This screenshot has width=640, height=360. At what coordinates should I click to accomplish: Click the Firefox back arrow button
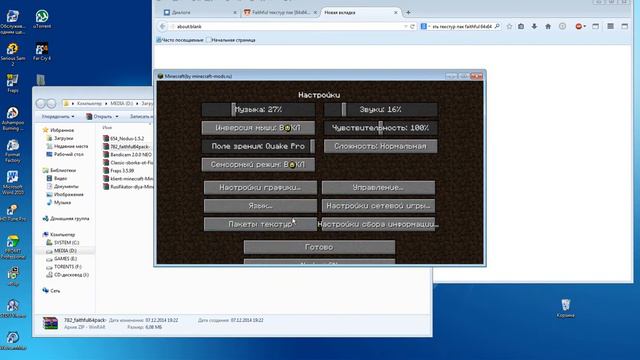pos(162,27)
